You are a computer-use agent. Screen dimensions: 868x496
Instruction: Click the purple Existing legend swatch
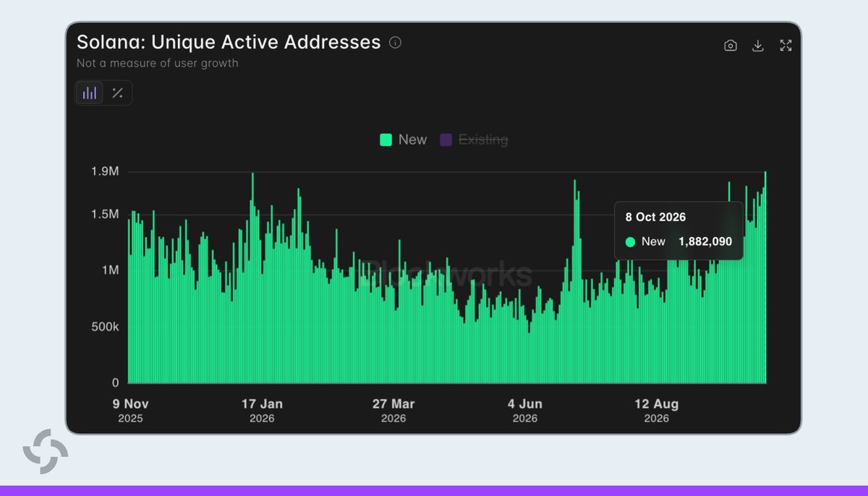click(446, 140)
